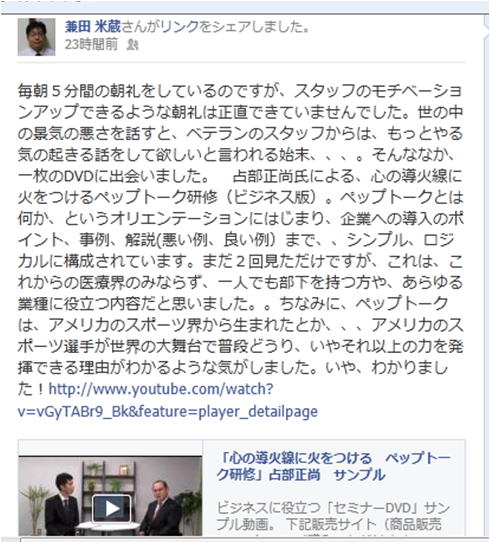Visit the 兼田 米蔵 profile name link
This screenshot has width=490, height=543.
[93, 27]
